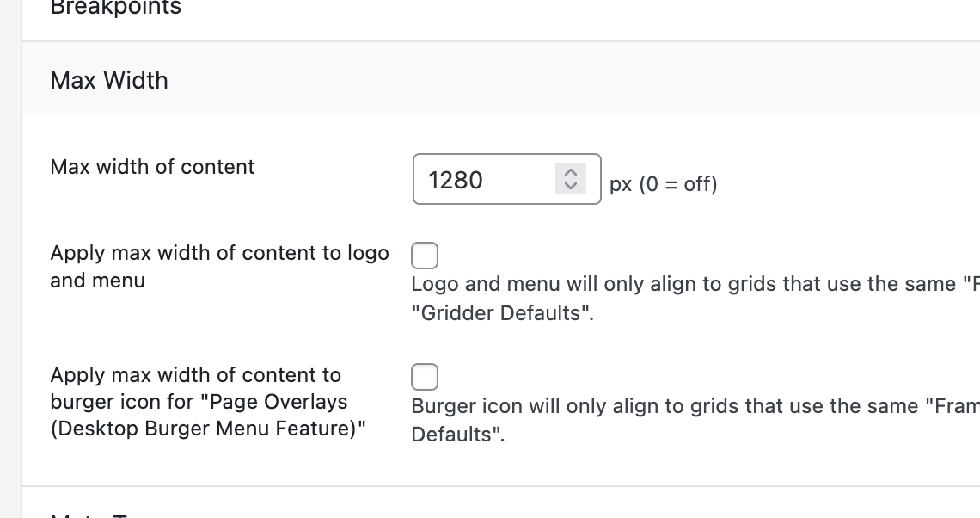Click the "px (0 = off)" unit text

coord(663,184)
